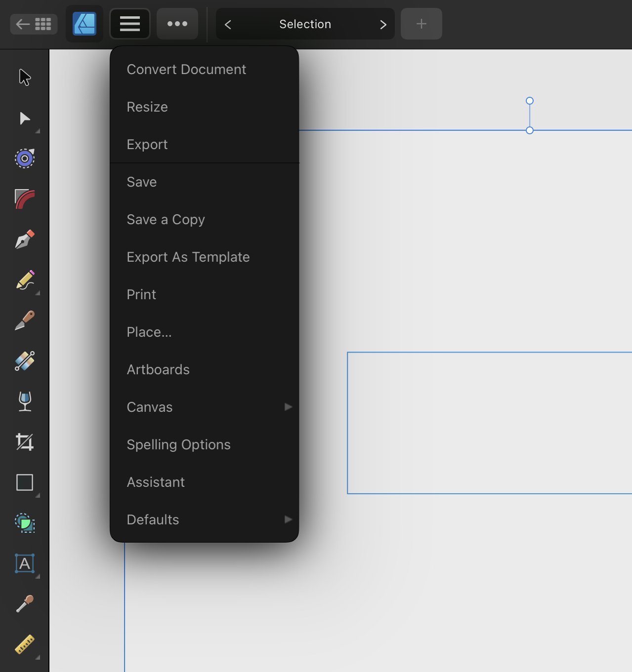Screen dimensions: 632x672
Task: Click the plus button in the toolbar
Action: click(x=421, y=24)
